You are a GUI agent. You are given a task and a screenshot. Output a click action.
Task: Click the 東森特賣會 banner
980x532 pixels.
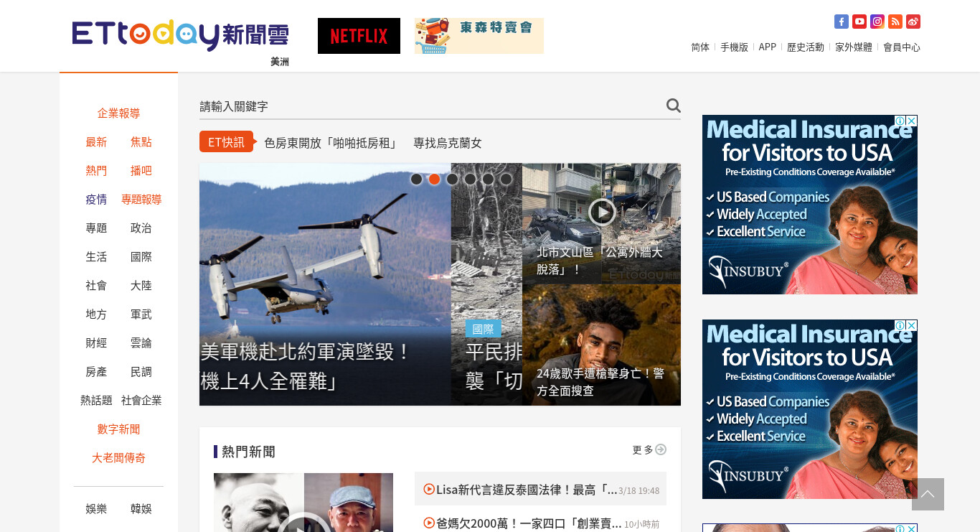coord(479,36)
